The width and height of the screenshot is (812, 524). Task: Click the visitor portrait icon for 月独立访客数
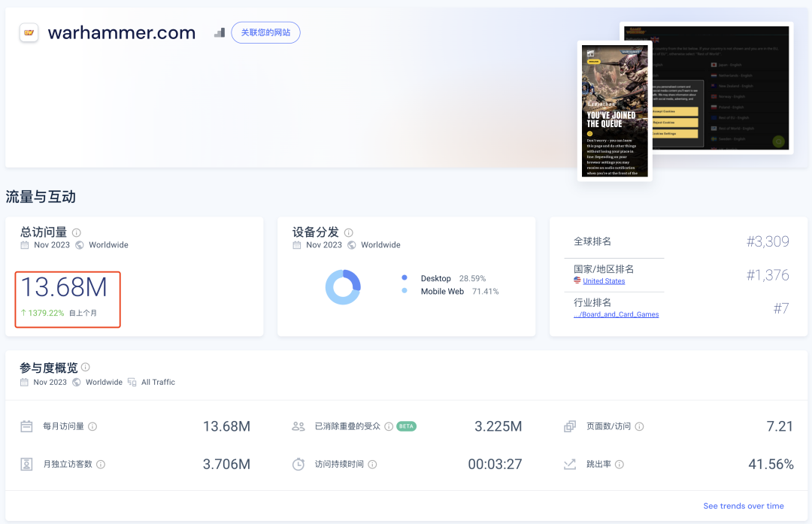click(26, 465)
